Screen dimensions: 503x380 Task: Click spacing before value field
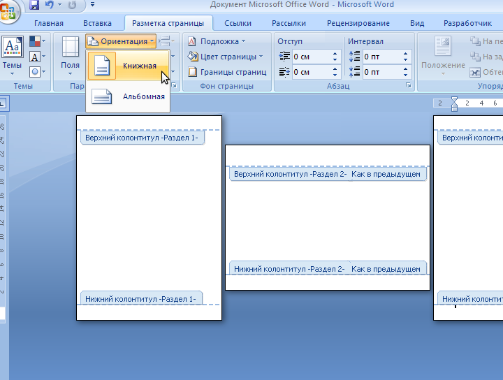click(x=383, y=57)
